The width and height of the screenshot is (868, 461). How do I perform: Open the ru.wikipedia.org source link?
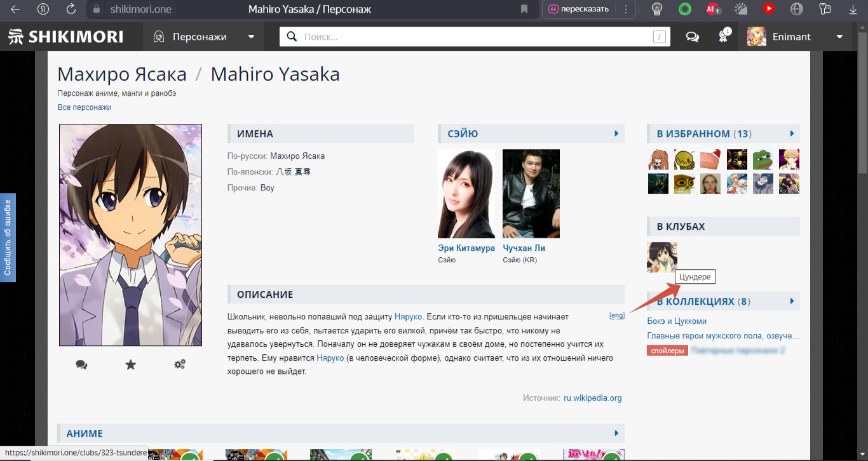click(x=592, y=398)
